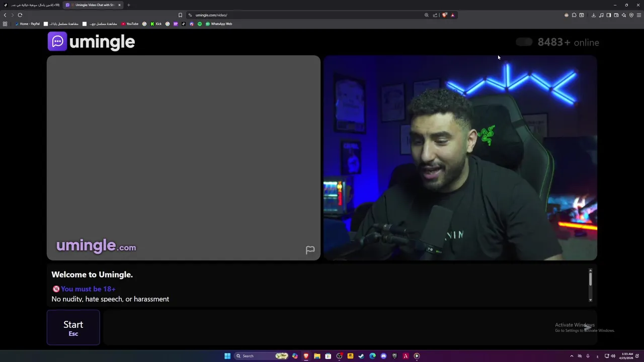
Task: Open the notifications bell in taskbar
Action: pyautogui.click(x=638, y=356)
